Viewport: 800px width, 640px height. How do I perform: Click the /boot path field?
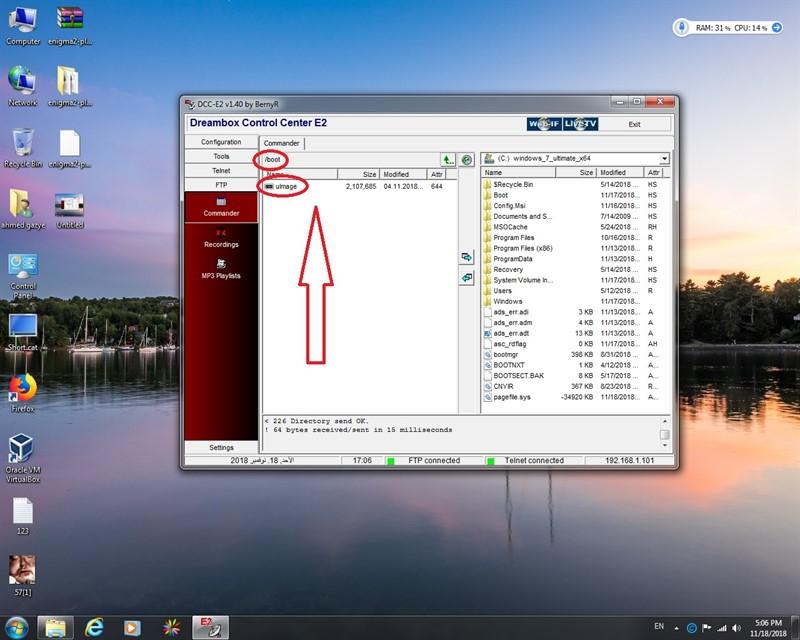click(351, 160)
